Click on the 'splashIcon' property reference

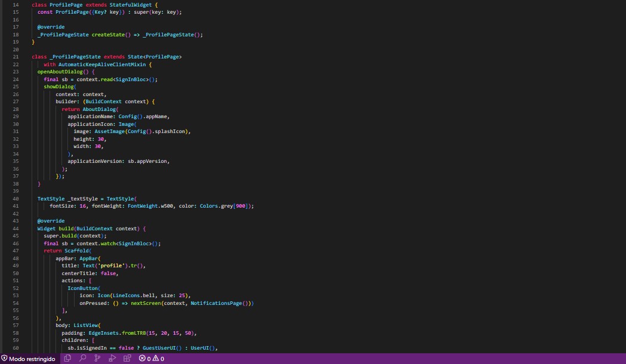pos(175,131)
